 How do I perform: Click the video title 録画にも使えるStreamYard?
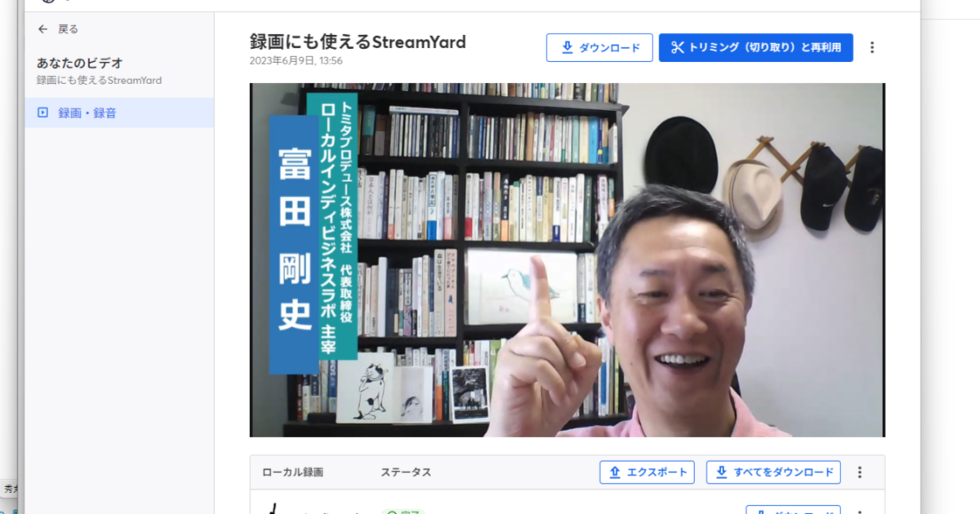[x=358, y=42]
